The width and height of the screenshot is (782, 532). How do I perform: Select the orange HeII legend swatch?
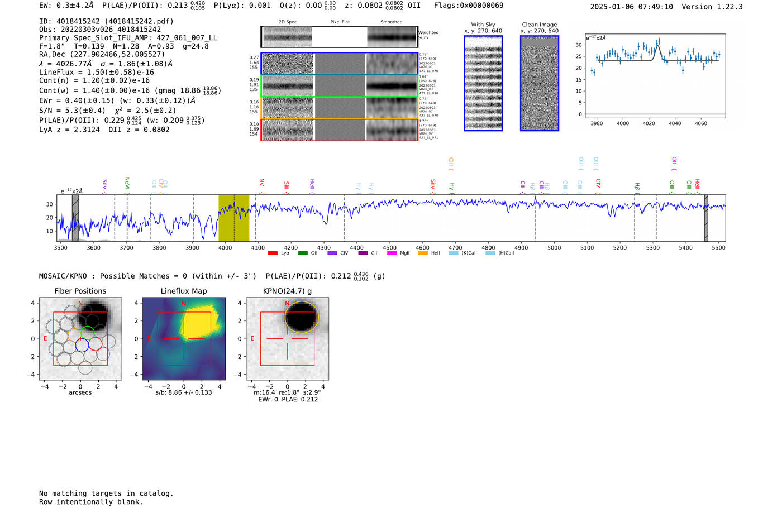[423, 253]
